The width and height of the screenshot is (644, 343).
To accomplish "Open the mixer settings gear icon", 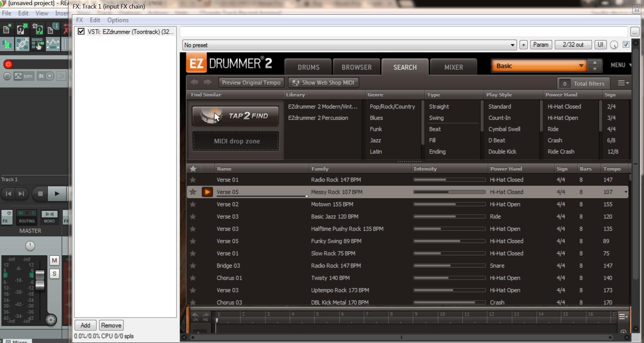I will click(x=51, y=320).
